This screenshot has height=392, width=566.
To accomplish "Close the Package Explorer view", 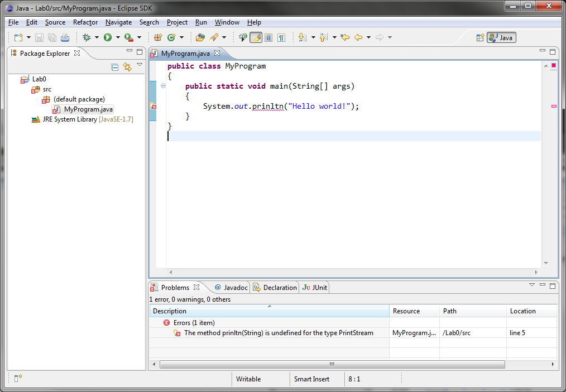I will pos(77,53).
